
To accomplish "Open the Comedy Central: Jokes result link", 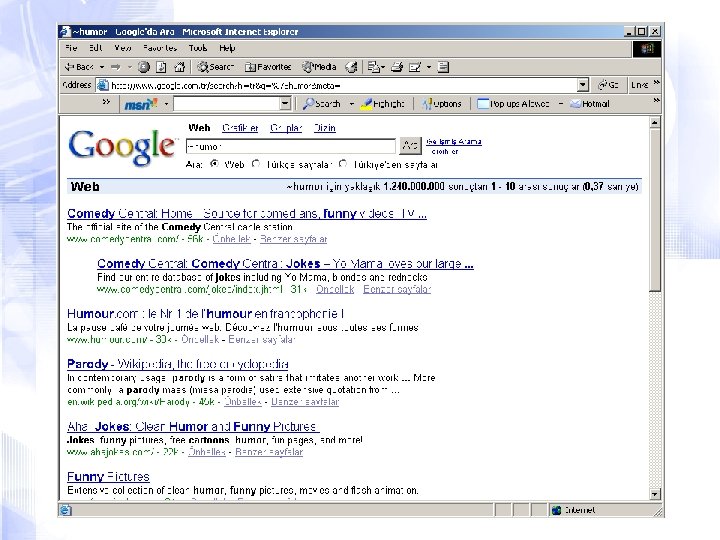I will (x=285, y=264).
